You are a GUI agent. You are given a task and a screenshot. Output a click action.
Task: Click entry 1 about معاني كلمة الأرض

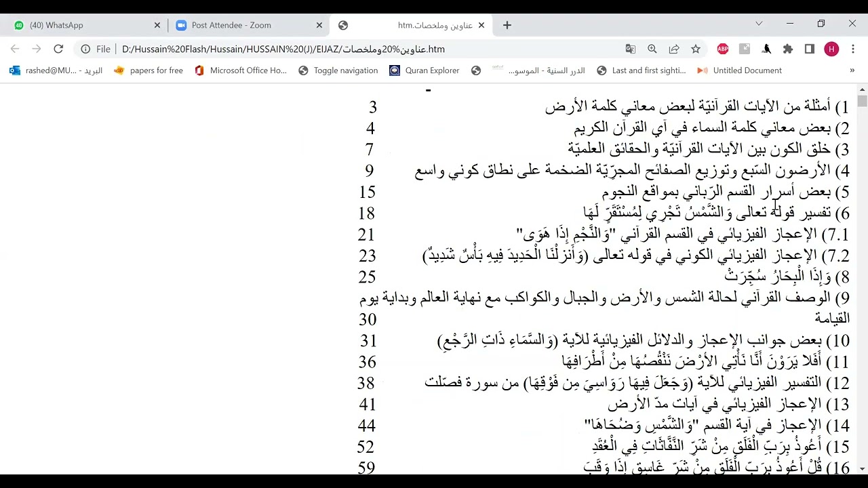(697, 107)
